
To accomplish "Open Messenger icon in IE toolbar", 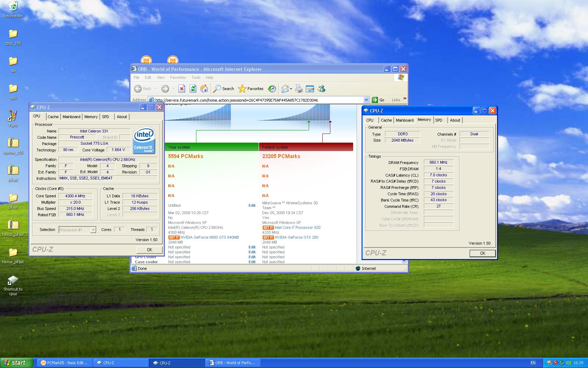I will click(x=321, y=89).
